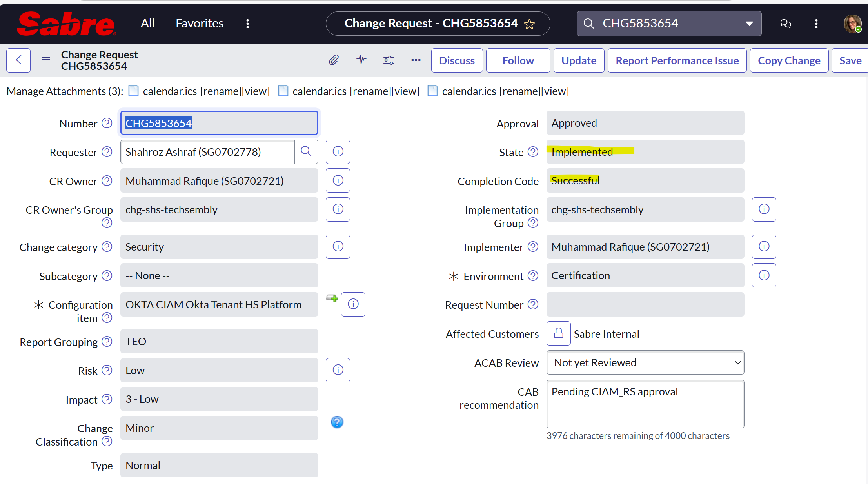Image resolution: width=868 pixels, height=484 pixels.
Task: Show Implementer info icon
Action: [764, 246]
